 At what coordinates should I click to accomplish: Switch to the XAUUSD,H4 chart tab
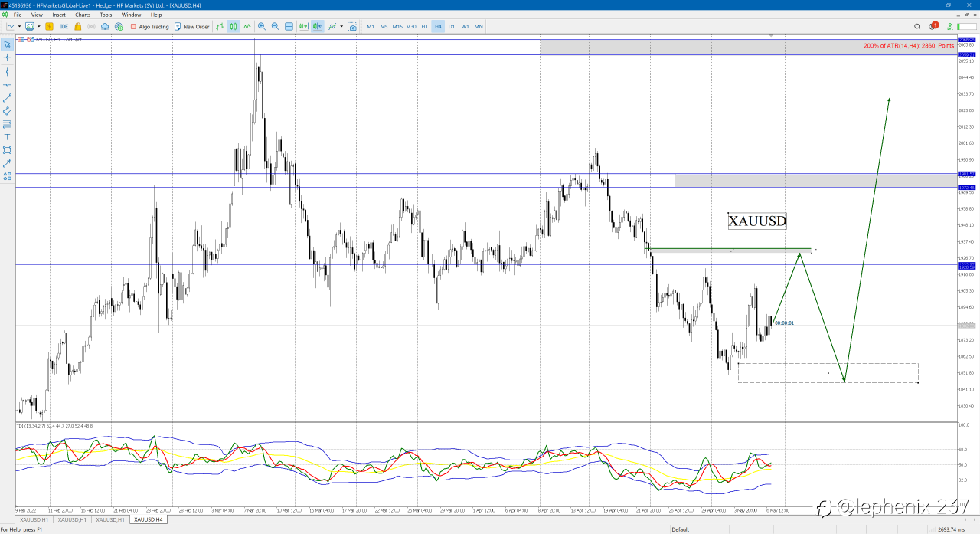pyautogui.click(x=148, y=519)
